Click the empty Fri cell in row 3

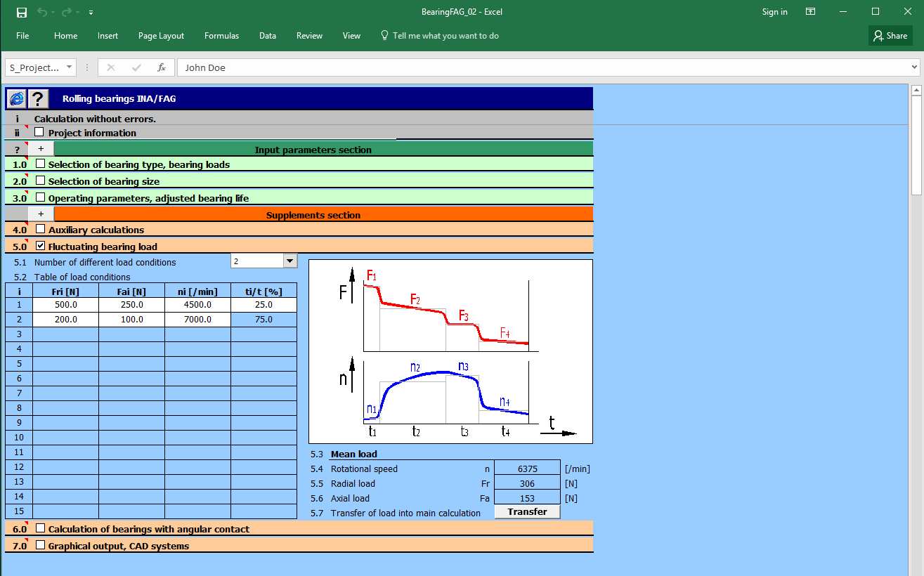[x=65, y=334]
